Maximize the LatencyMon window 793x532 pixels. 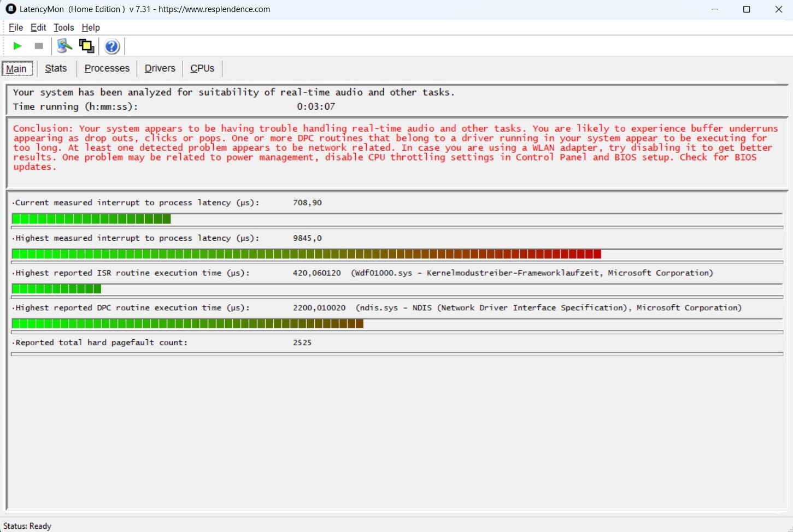pos(747,9)
